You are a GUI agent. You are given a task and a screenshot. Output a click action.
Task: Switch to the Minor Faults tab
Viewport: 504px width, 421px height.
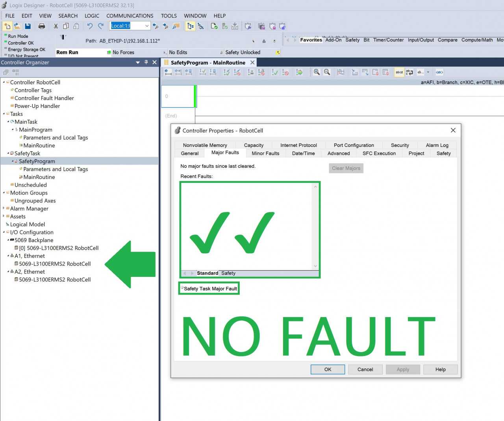(x=265, y=153)
